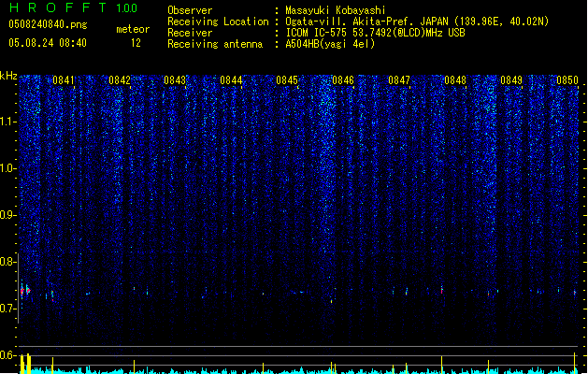
Task: Click the 0847 time marker
Action: tap(399, 80)
